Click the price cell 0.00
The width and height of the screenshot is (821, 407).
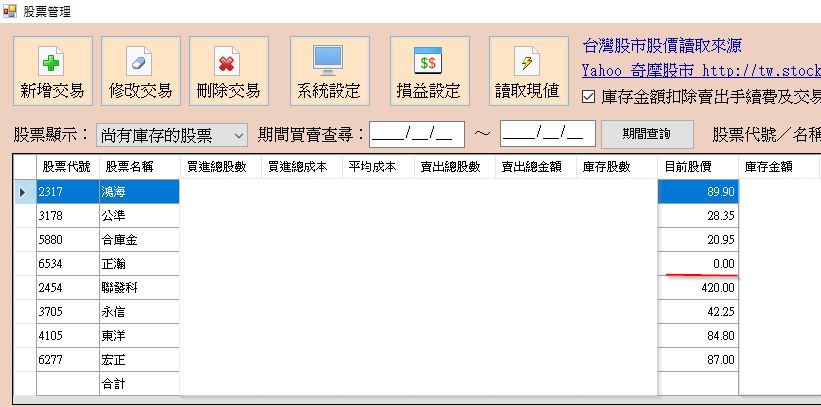698,264
